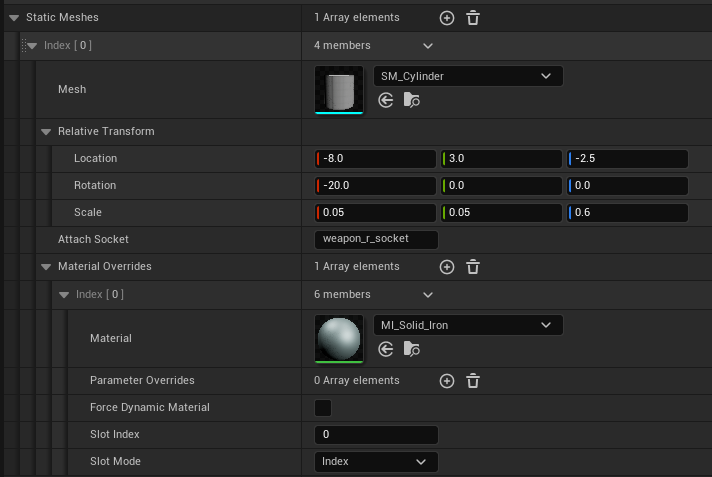Edit Rotation X value -20.0
The height and width of the screenshot is (477, 712).
pyautogui.click(x=375, y=185)
